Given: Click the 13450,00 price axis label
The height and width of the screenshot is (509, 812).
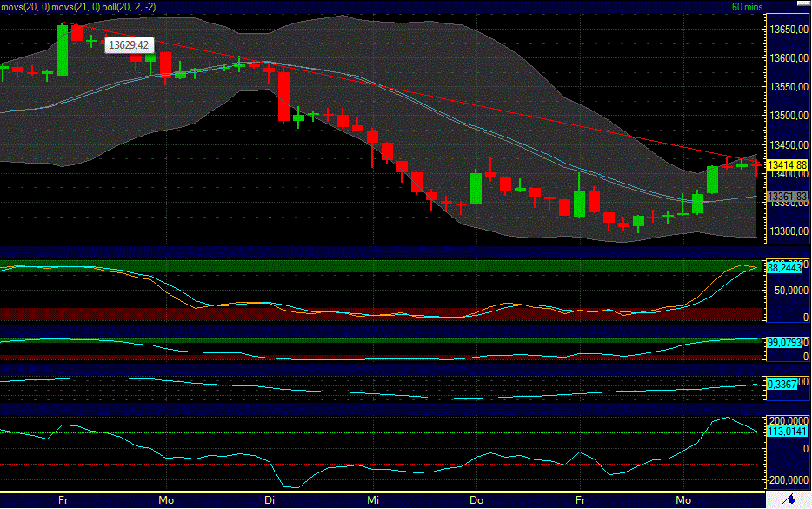Looking at the screenshot, I should point(789,144).
